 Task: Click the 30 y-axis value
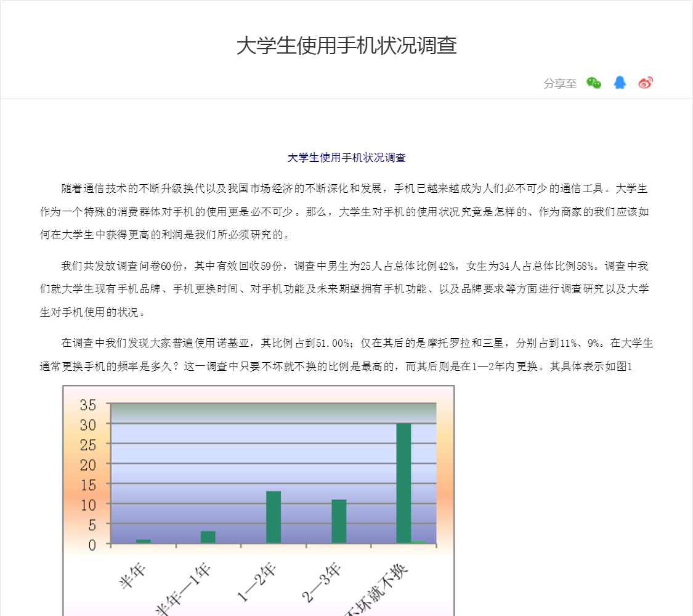[87, 425]
